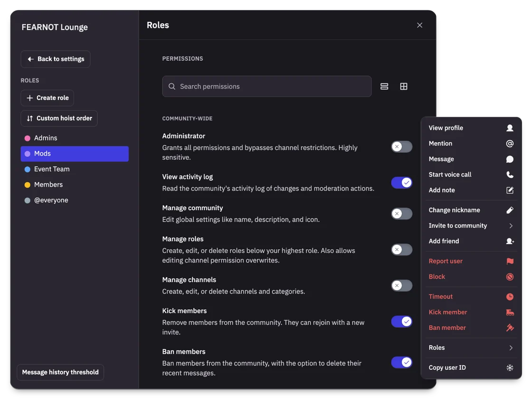Turn off the Kick members toggle

pos(402,321)
